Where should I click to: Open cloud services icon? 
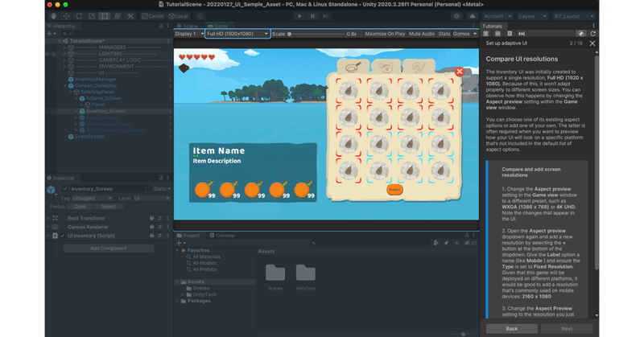(x=473, y=16)
